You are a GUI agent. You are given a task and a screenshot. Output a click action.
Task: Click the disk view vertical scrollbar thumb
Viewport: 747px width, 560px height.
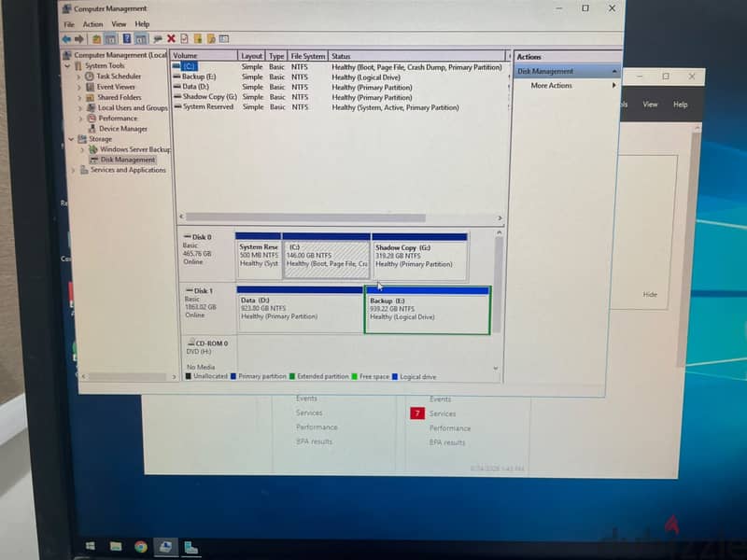[x=499, y=285]
